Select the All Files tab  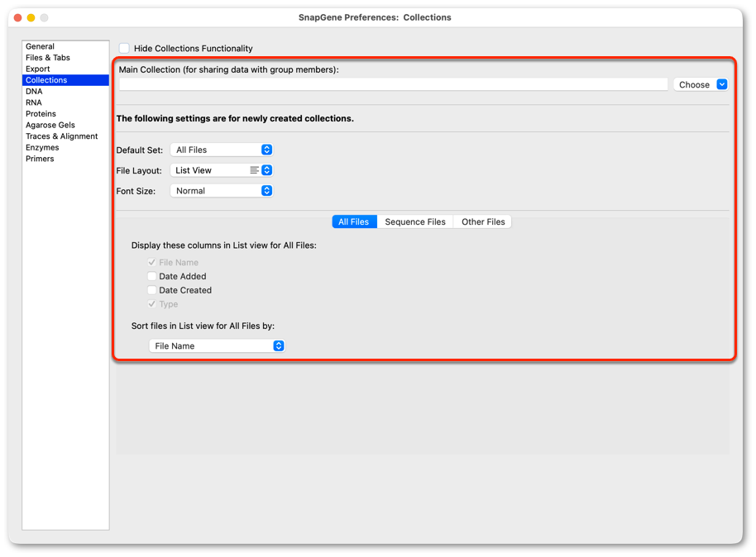click(x=354, y=221)
